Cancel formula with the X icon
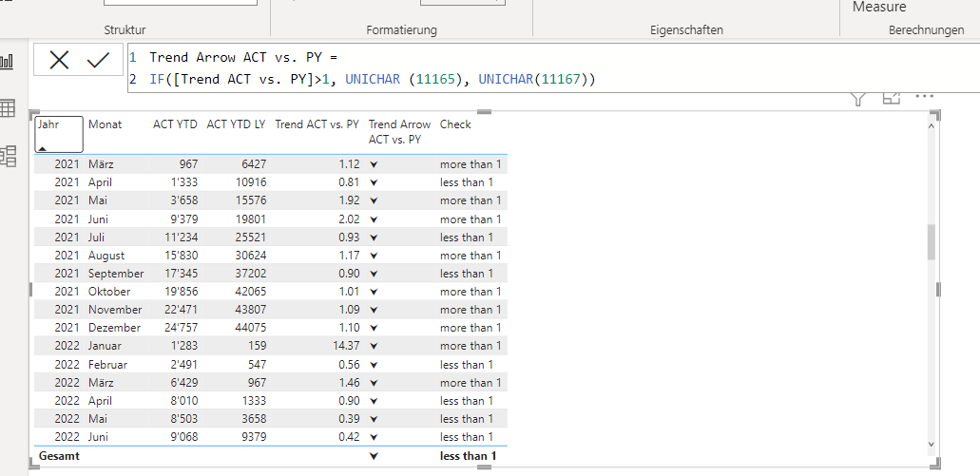This screenshot has width=980, height=476. point(59,61)
